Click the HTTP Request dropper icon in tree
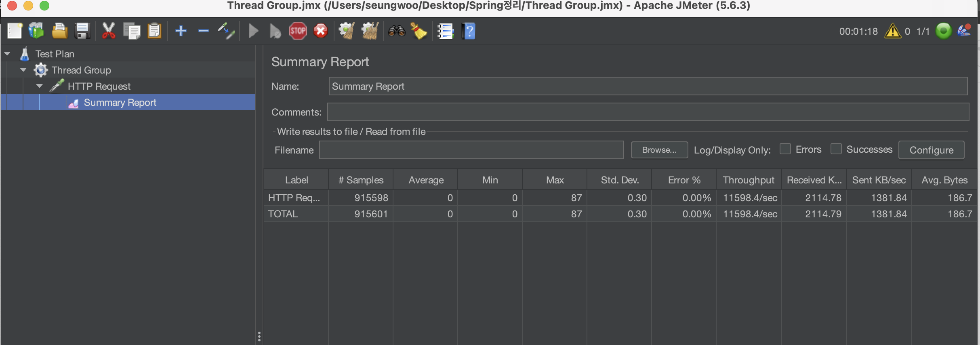The height and width of the screenshot is (345, 980). [57, 86]
